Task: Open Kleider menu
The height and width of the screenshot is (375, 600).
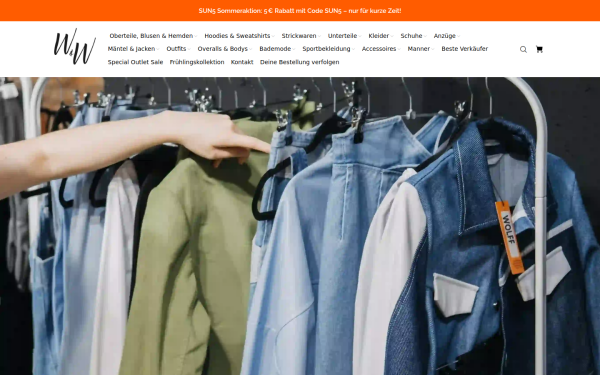Action: pyautogui.click(x=378, y=36)
